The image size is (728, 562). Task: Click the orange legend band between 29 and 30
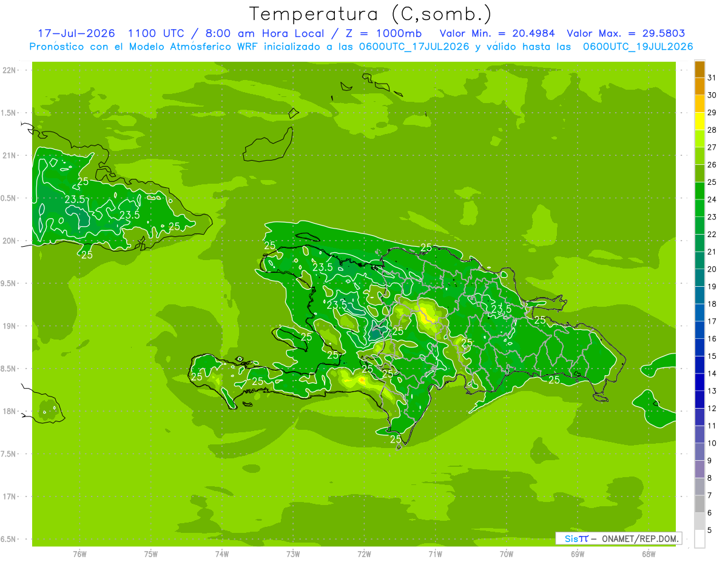coord(699,104)
